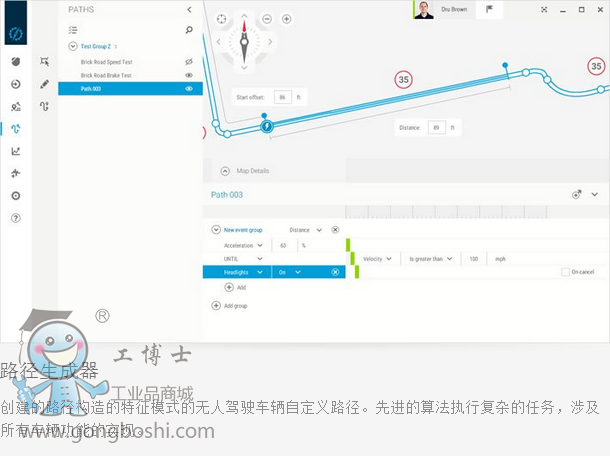This screenshot has width=610, height=456.
Task: Open the Acceleration event type dropdown
Action: pyautogui.click(x=260, y=245)
